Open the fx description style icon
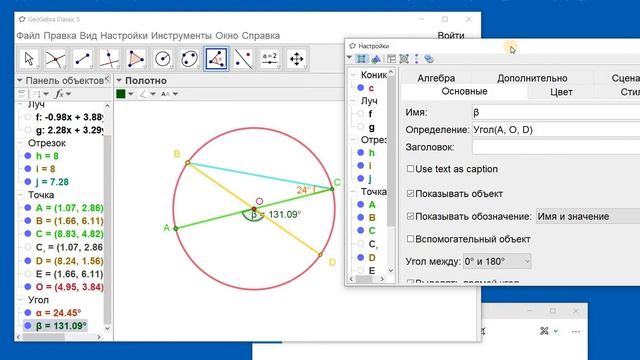640x360 pixels. coord(60,94)
